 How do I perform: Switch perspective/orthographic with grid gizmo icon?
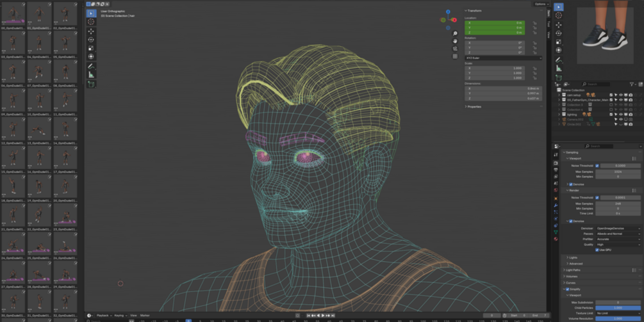click(455, 56)
